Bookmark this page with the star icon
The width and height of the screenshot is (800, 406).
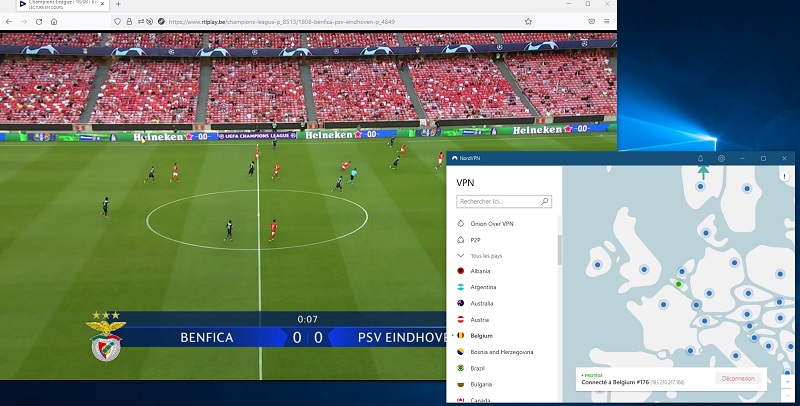pos(528,21)
